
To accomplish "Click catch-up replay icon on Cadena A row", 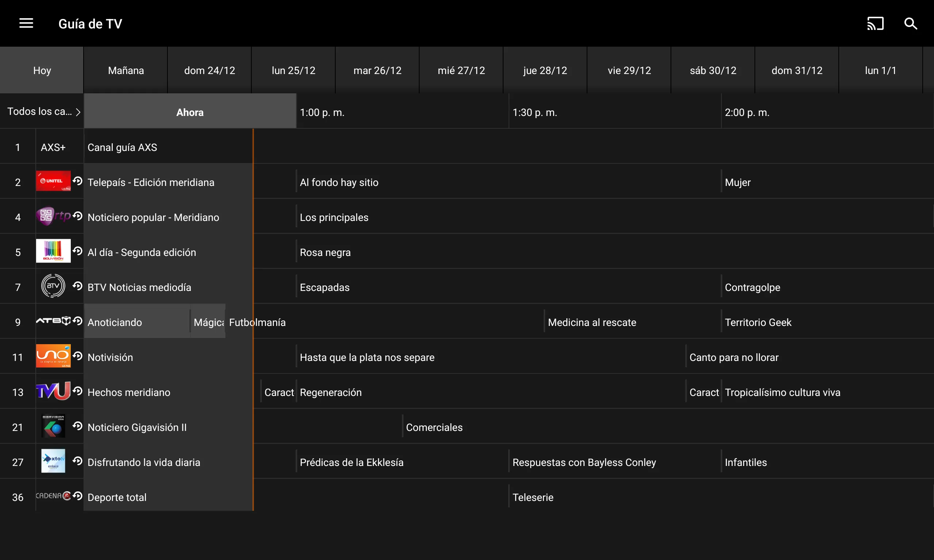I will pos(78,496).
